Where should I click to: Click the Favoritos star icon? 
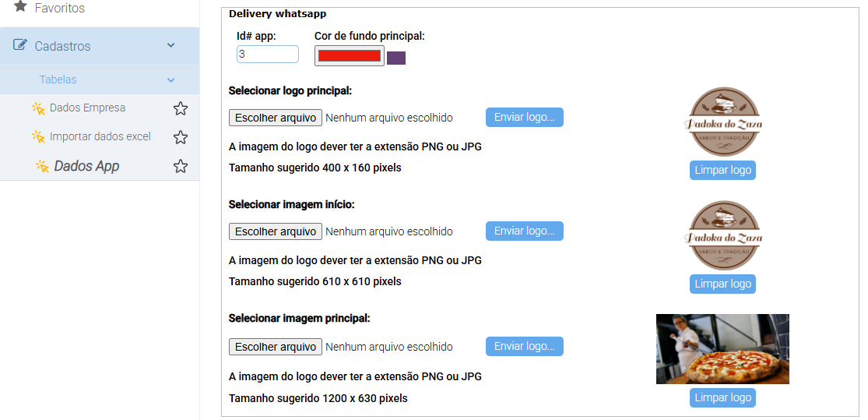coord(20,6)
